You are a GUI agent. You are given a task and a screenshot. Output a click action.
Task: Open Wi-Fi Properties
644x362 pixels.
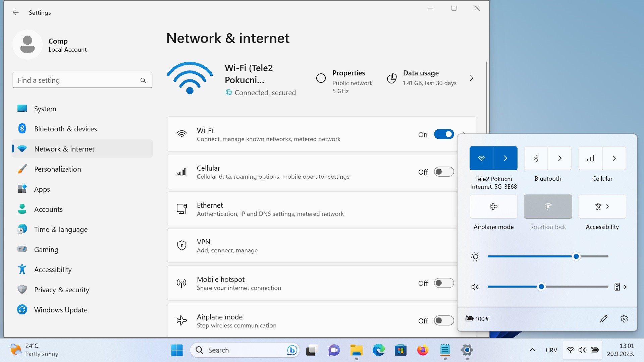click(x=344, y=81)
